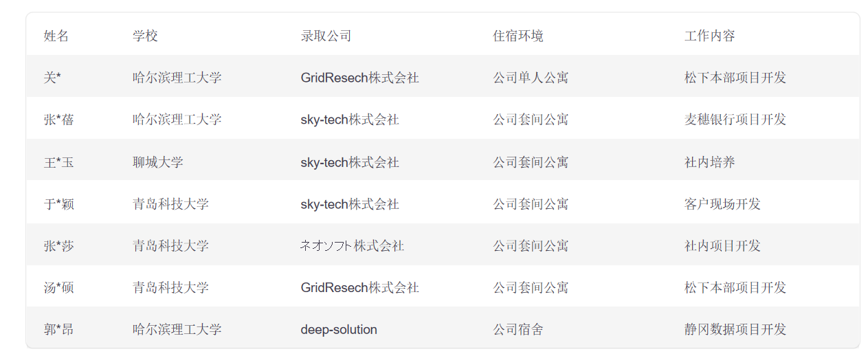
Task: Select the name cell 张*蓓
Action: tap(58, 120)
